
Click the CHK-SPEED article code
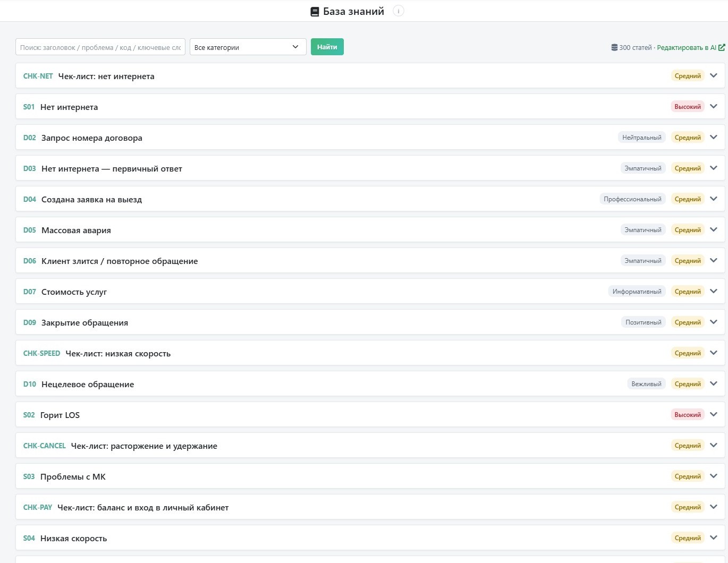[x=41, y=353]
